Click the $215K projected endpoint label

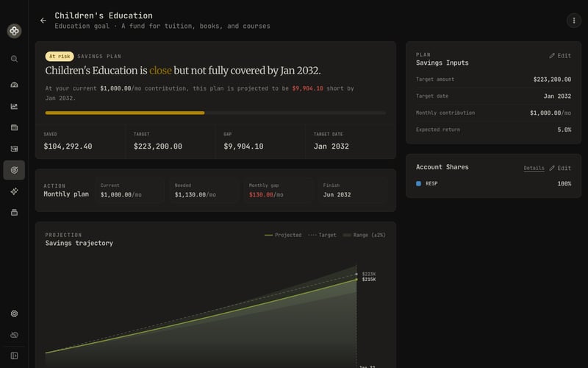(x=369, y=280)
